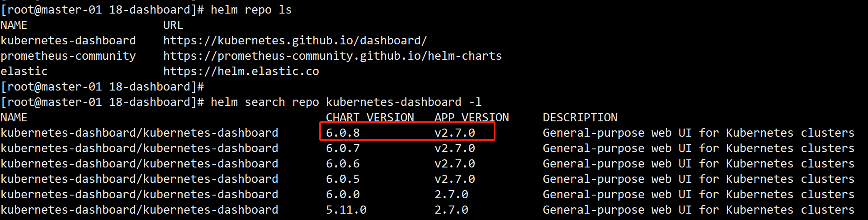This screenshot has width=868, height=220.
Task: Select chart version 5.11.0
Action: coord(346,210)
